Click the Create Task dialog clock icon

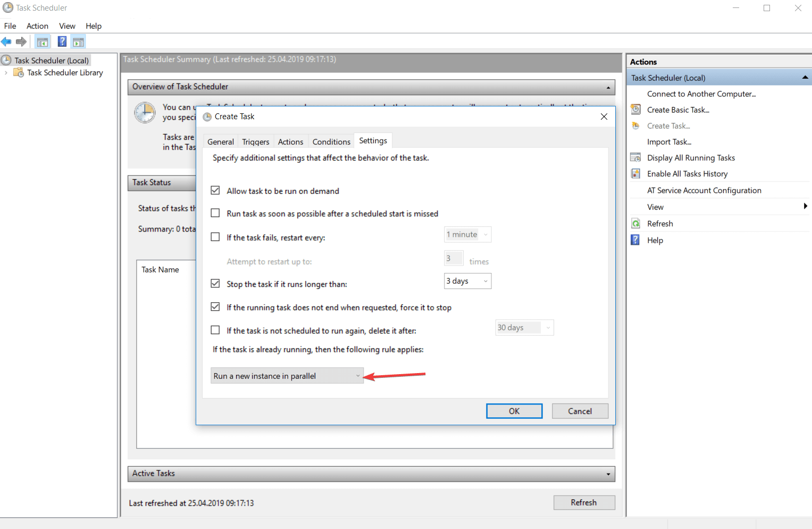207,117
